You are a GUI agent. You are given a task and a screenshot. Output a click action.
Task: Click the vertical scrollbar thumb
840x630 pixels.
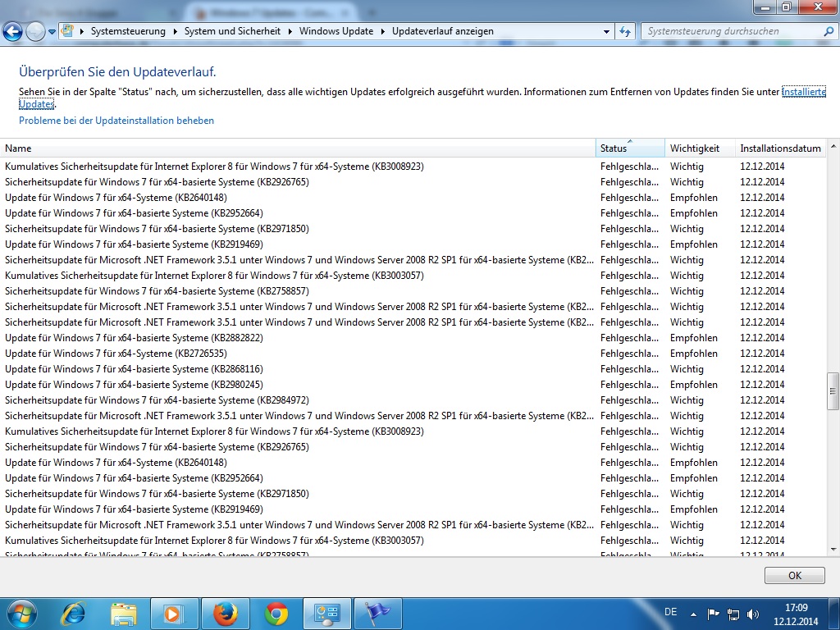833,391
